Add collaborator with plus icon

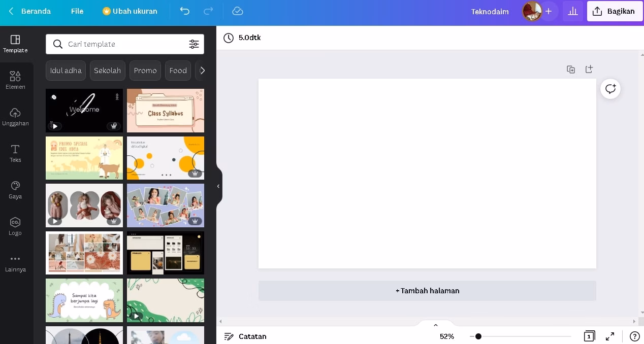(549, 11)
